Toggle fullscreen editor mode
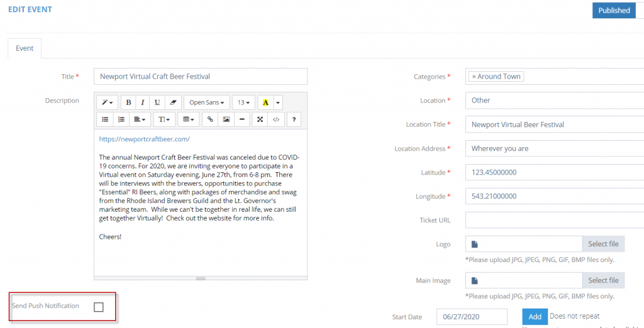 coord(260,119)
